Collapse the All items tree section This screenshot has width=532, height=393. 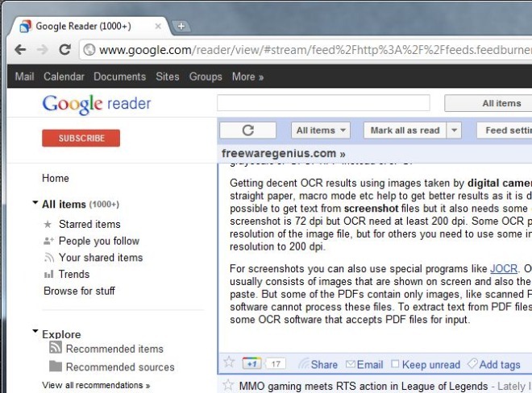[x=35, y=203]
